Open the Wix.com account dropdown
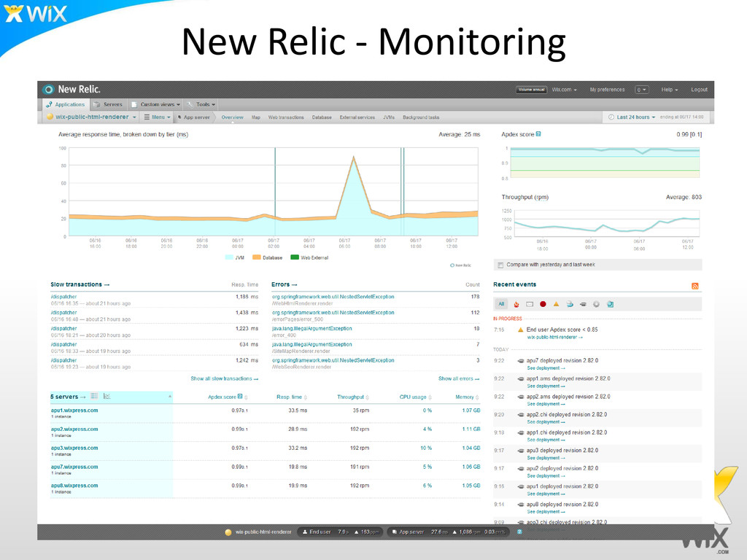The height and width of the screenshot is (560, 747). point(564,90)
